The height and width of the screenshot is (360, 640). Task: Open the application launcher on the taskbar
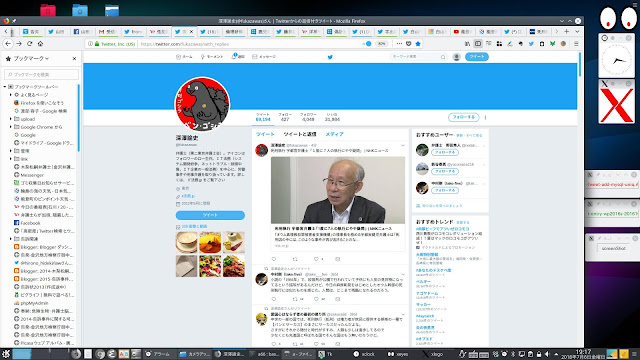click(x=5, y=354)
